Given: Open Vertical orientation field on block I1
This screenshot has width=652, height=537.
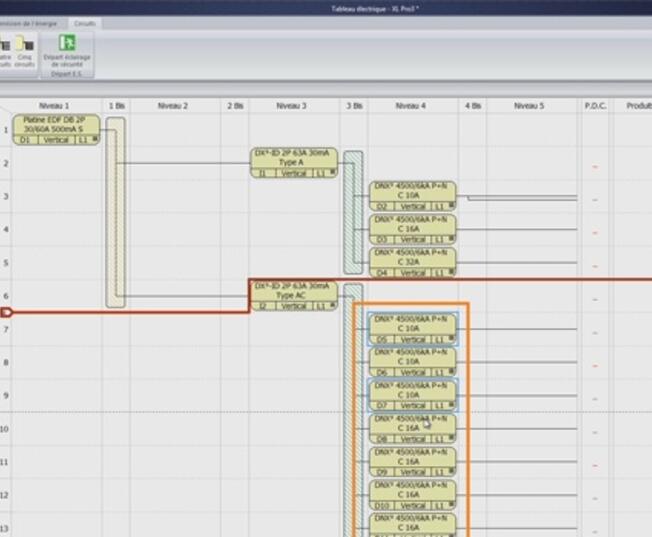Looking at the screenshot, I should 294,173.
